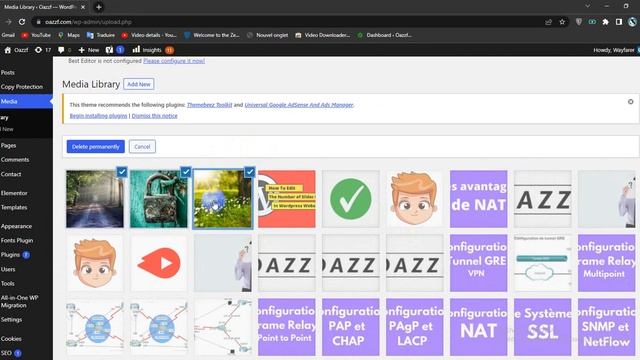Select the PAgP et LACP thumbnail
The image size is (640, 360).
pyautogui.click(x=415, y=327)
